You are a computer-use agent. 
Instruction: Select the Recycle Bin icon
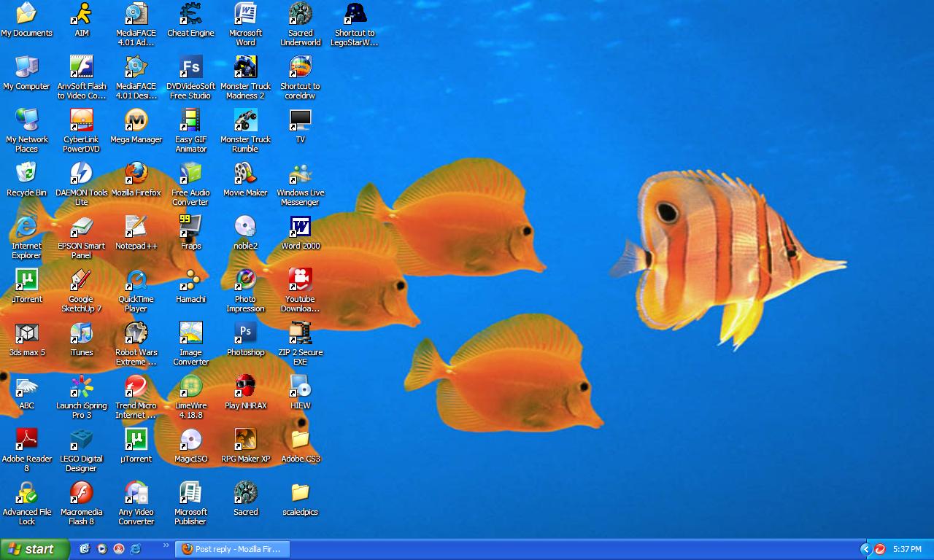[26, 174]
